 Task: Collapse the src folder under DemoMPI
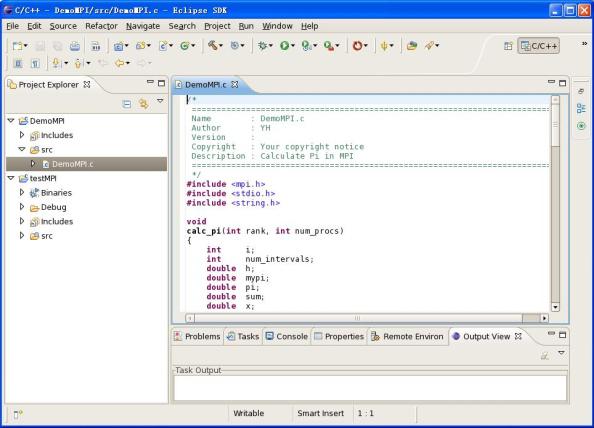click(x=22, y=150)
